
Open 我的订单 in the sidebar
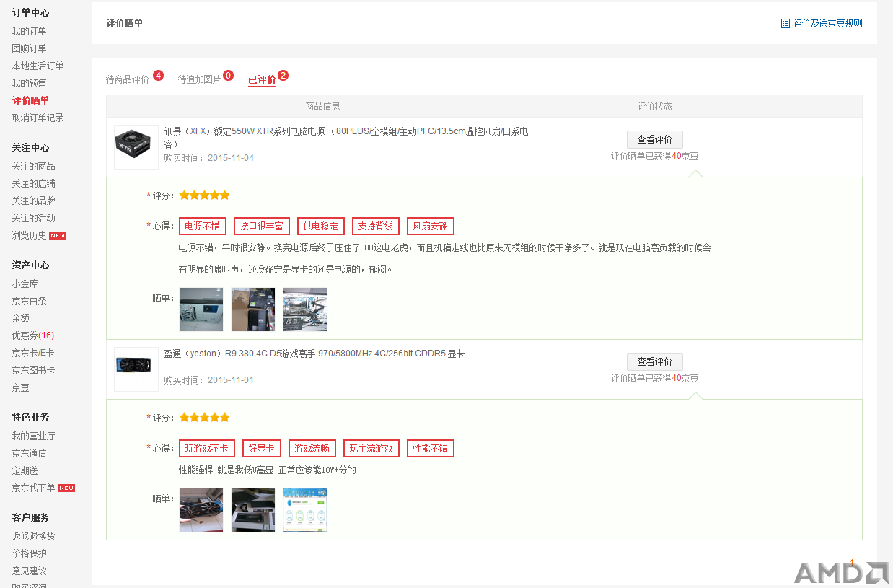coord(29,31)
